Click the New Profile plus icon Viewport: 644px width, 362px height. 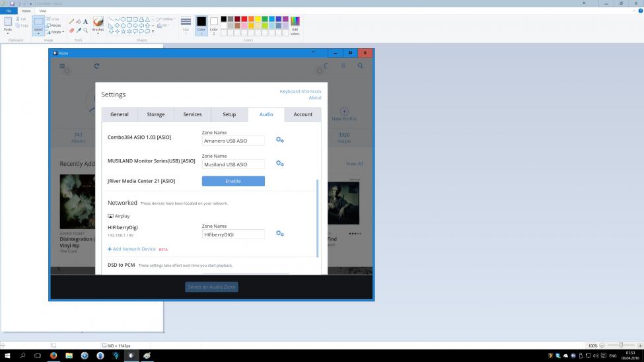coord(344,112)
